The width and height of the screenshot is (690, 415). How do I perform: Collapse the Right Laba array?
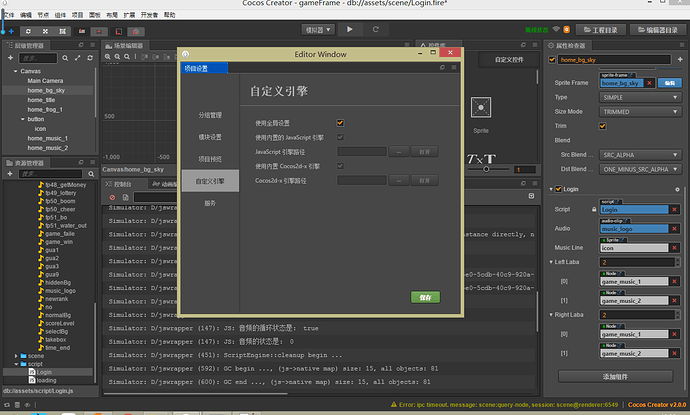point(551,315)
